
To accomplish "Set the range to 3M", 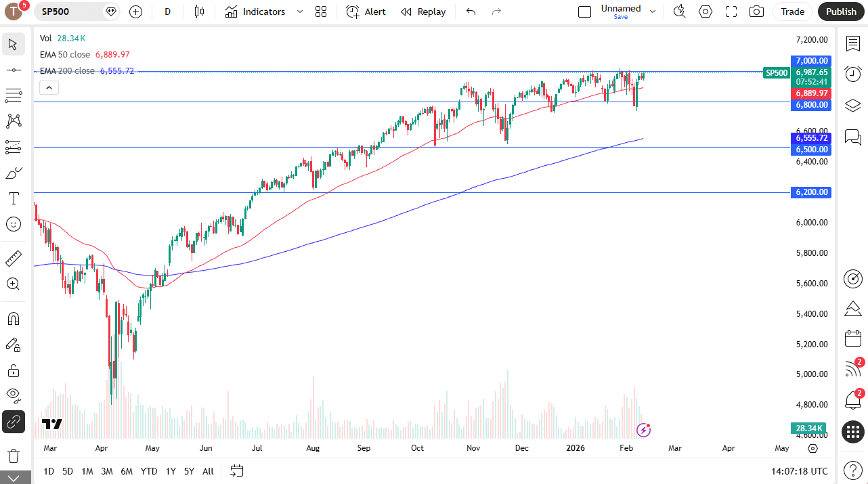I will click(x=107, y=471).
